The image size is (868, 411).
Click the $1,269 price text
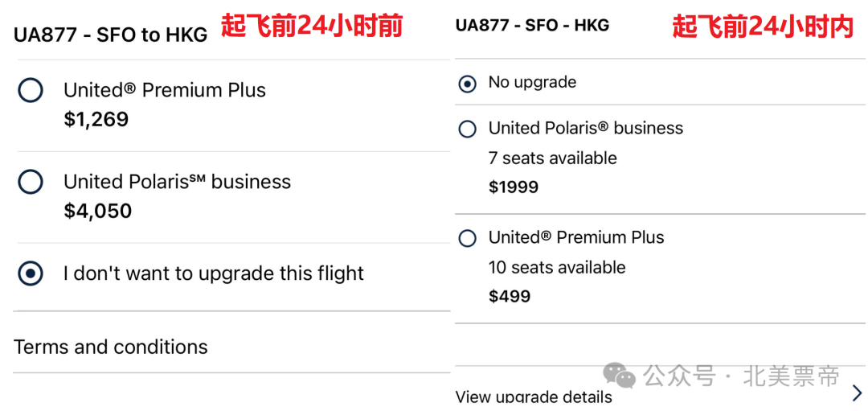[96, 120]
